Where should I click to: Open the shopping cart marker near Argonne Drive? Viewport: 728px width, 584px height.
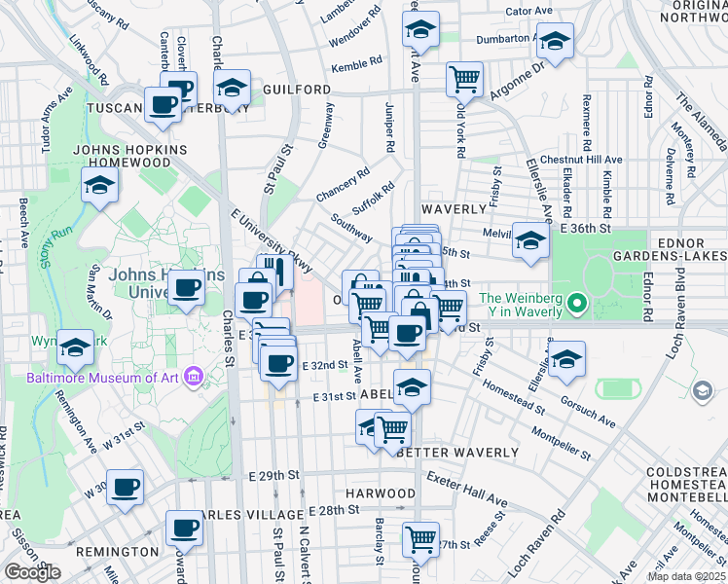pyautogui.click(x=465, y=79)
